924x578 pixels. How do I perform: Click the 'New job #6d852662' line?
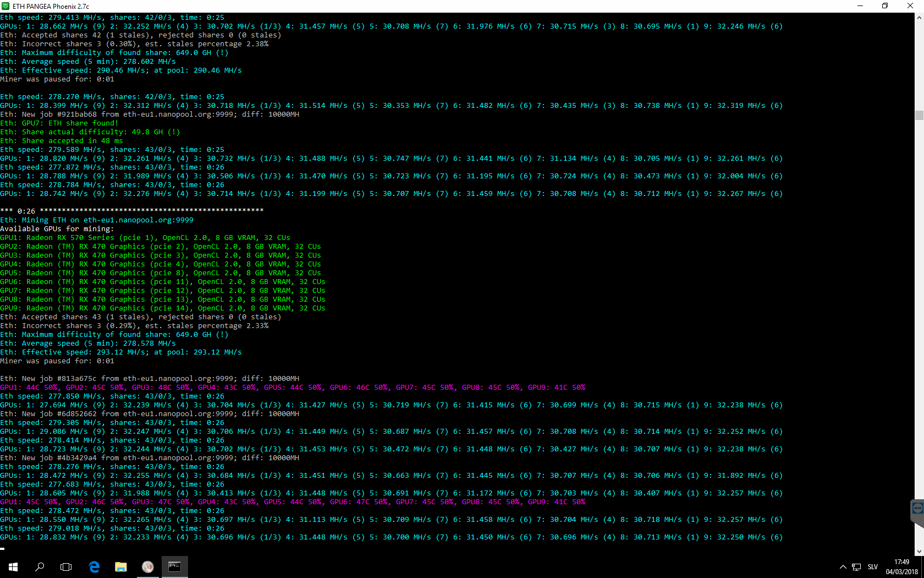150,414
